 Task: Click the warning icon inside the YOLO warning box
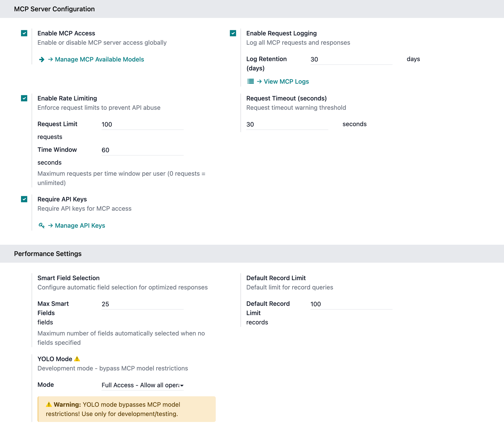point(49,405)
